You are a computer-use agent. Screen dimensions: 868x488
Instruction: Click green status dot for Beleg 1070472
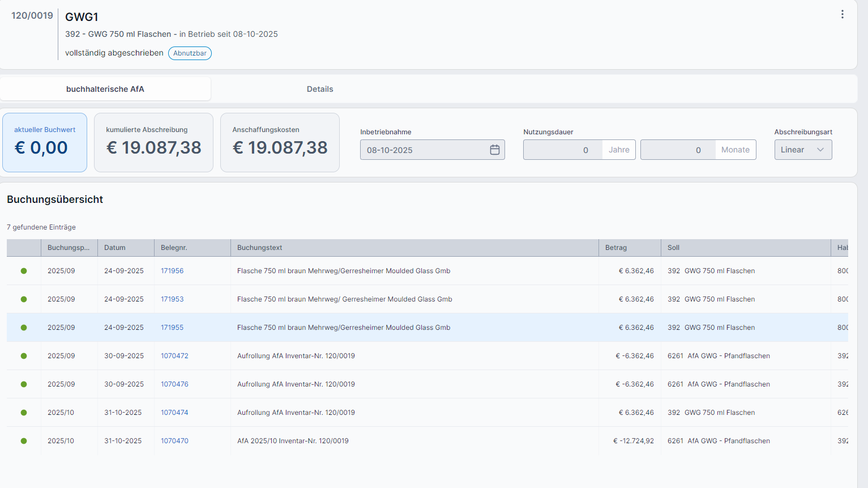point(24,356)
